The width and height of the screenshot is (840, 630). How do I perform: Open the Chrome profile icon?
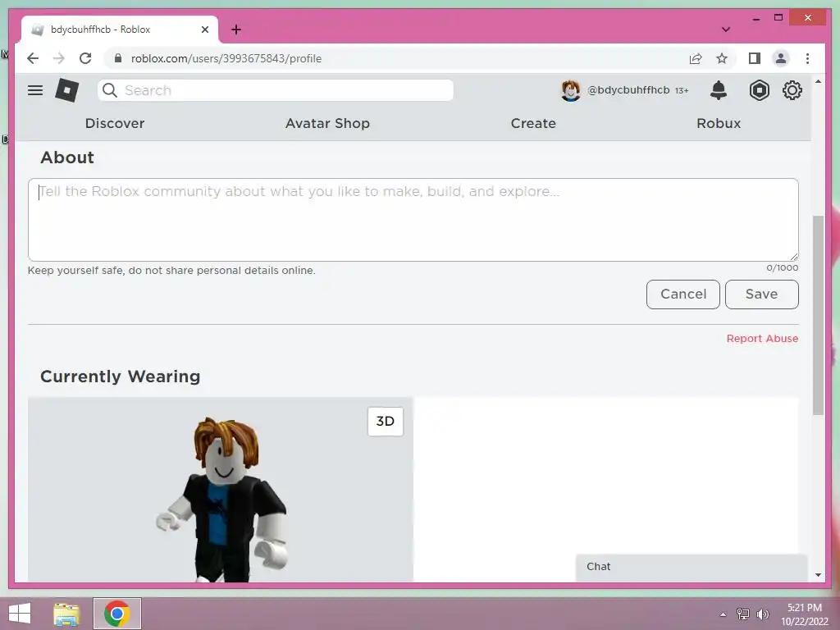pyautogui.click(x=781, y=58)
